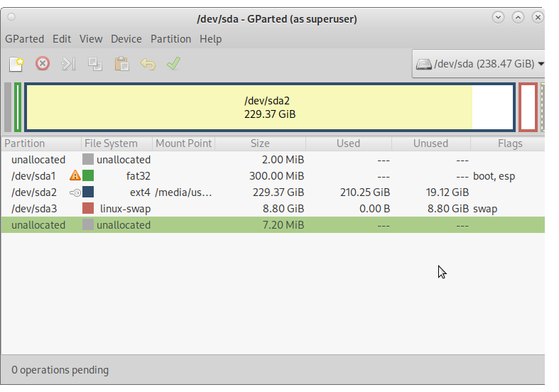Image resolution: width=559 pixels, height=392 pixels.
Task: Click the Delete partition toolbar icon
Action: click(43, 64)
